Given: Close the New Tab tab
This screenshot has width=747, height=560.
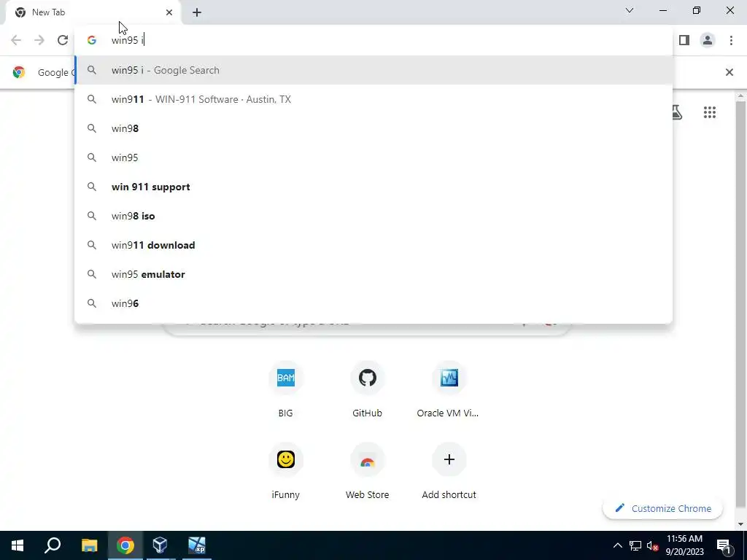Looking at the screenshot, I should point(169,12).
